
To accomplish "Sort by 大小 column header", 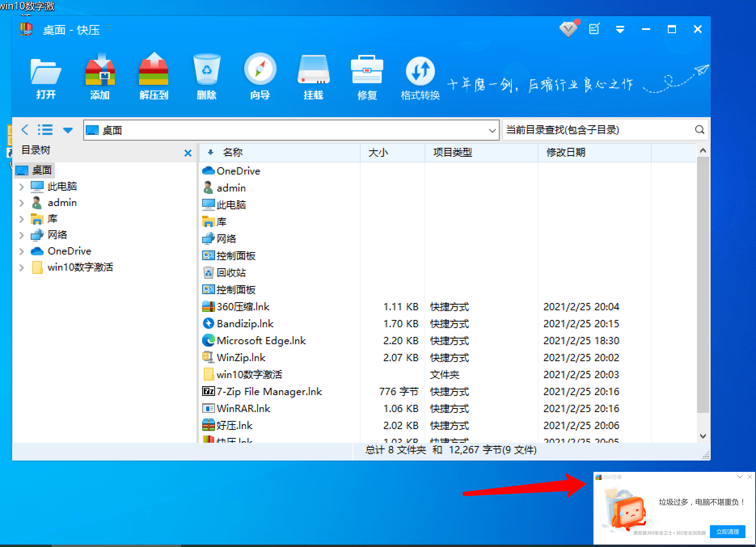I will click(392, 152).
